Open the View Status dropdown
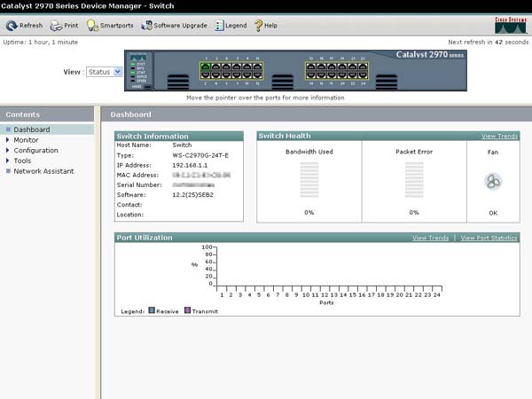This screenshot has width=532, height=399. click(x=104, y=72)
